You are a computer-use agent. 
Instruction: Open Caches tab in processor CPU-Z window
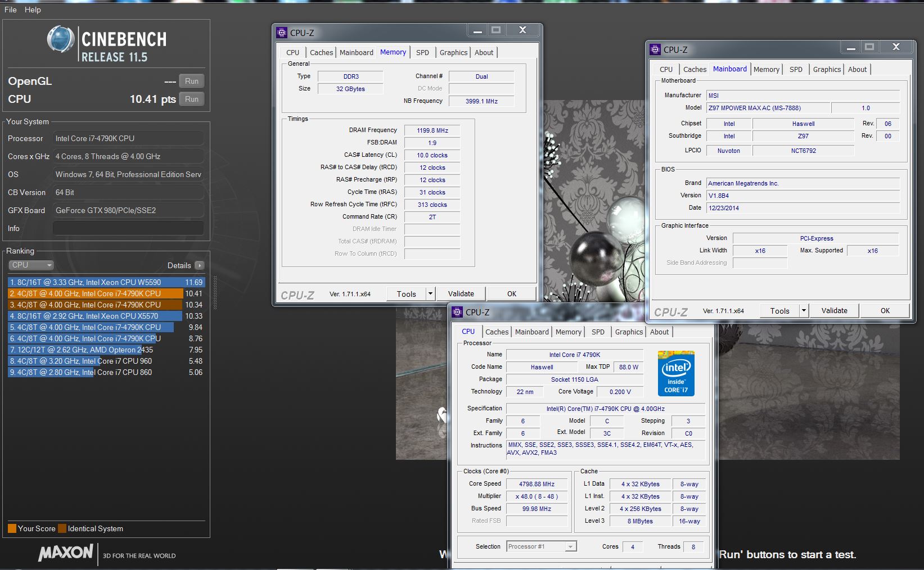point(497,332)
